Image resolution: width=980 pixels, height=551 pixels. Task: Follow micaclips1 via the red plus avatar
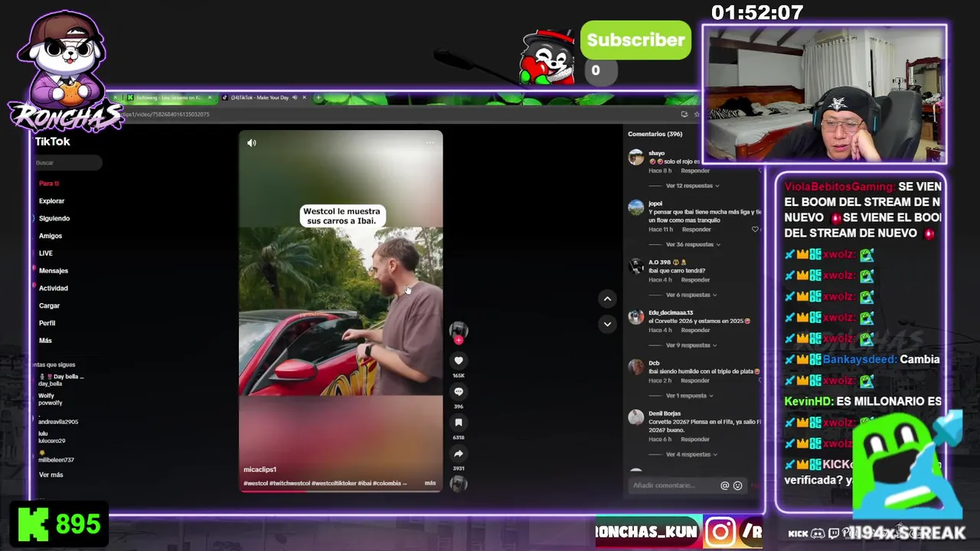pyautogui.click(x=458, y=333)
